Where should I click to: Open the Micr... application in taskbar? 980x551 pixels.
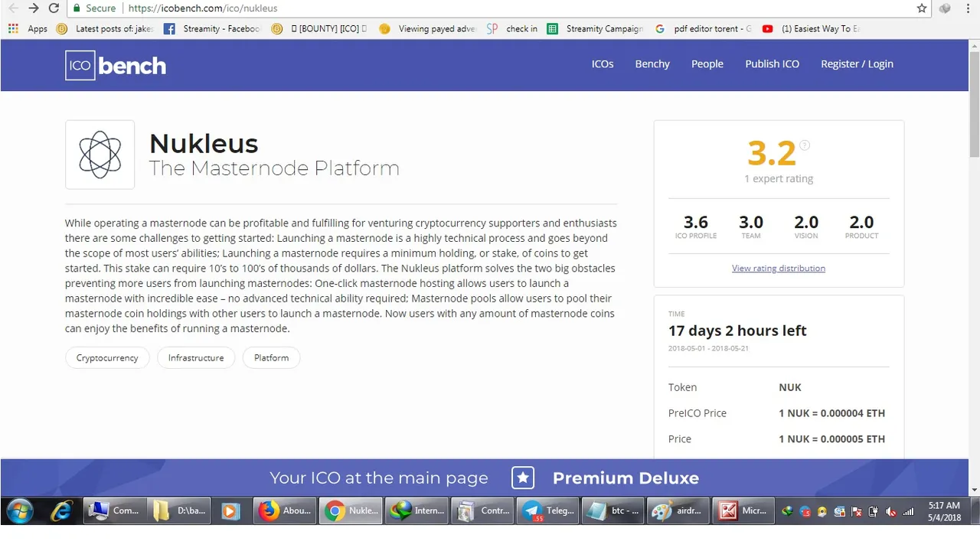(743, 510)
